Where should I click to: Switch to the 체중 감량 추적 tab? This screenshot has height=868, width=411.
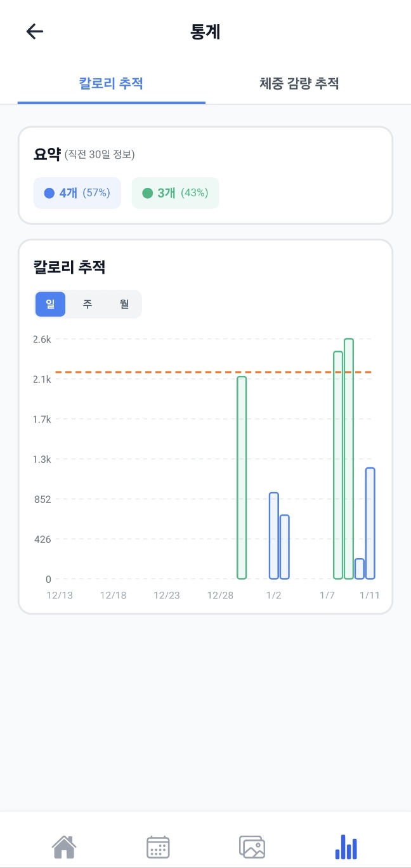point(299,83)
